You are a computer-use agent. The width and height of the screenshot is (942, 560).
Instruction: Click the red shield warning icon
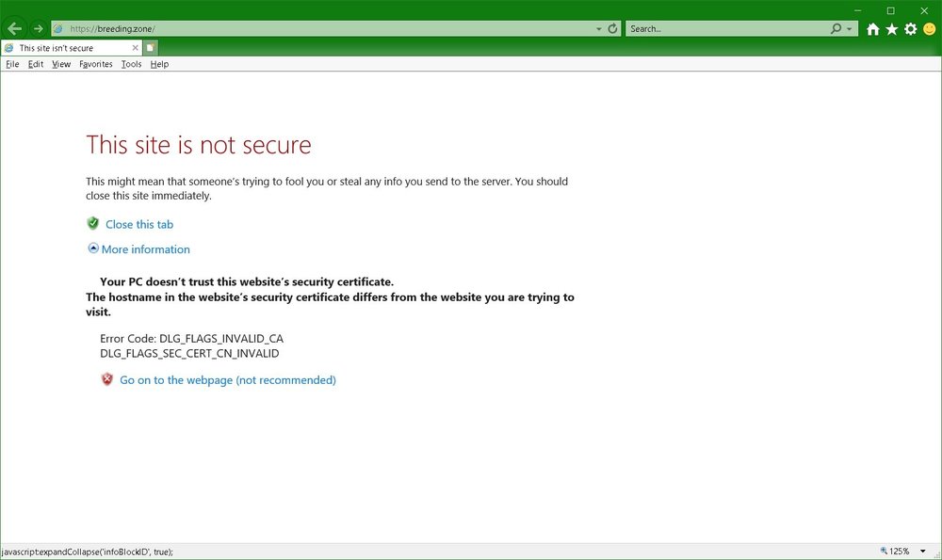[107, 379]
